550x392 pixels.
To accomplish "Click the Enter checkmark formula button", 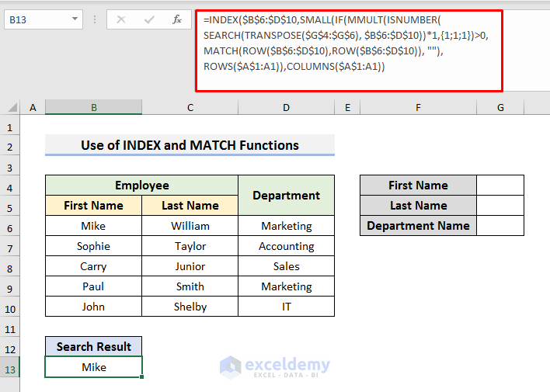I will 149,19.
